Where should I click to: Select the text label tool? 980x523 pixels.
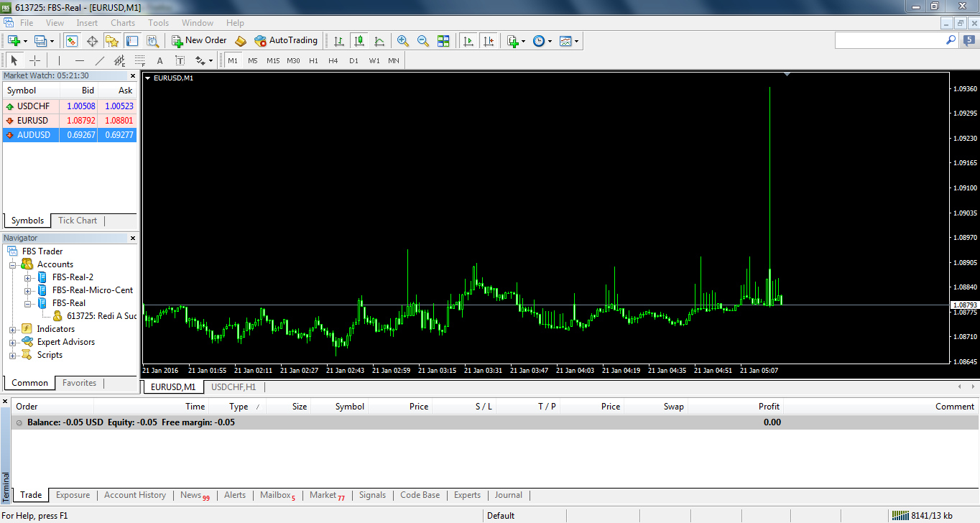[x=160, y=61]
